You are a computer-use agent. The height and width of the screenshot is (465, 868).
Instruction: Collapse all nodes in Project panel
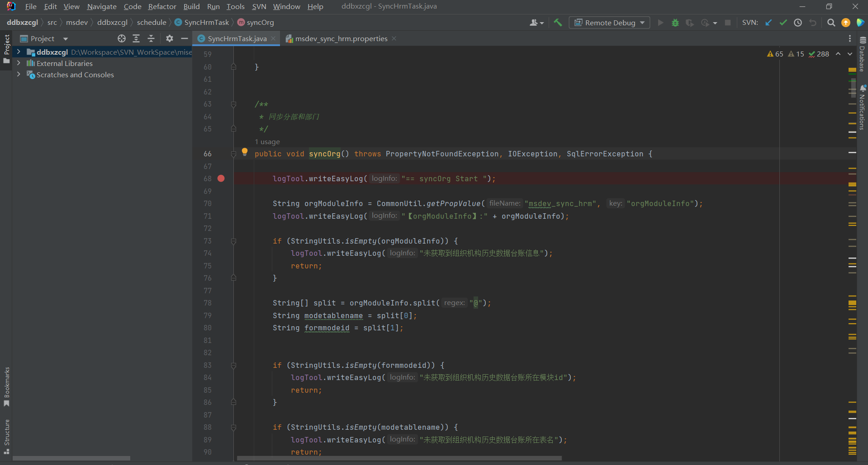tap(151, 38)
